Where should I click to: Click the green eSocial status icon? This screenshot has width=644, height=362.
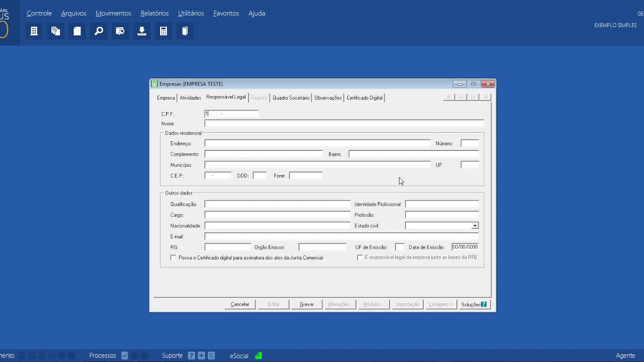259,355
